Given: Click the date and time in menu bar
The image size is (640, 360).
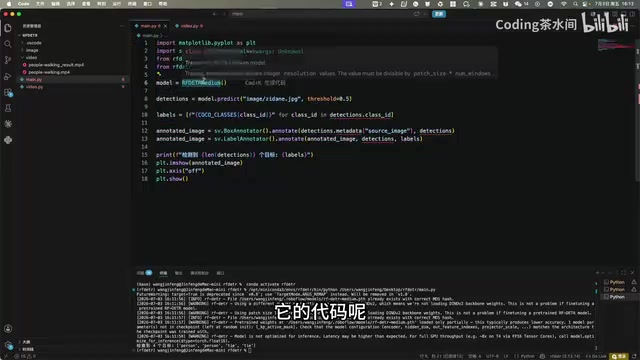Looking at the screenshot, I should [x=615, y=4].
